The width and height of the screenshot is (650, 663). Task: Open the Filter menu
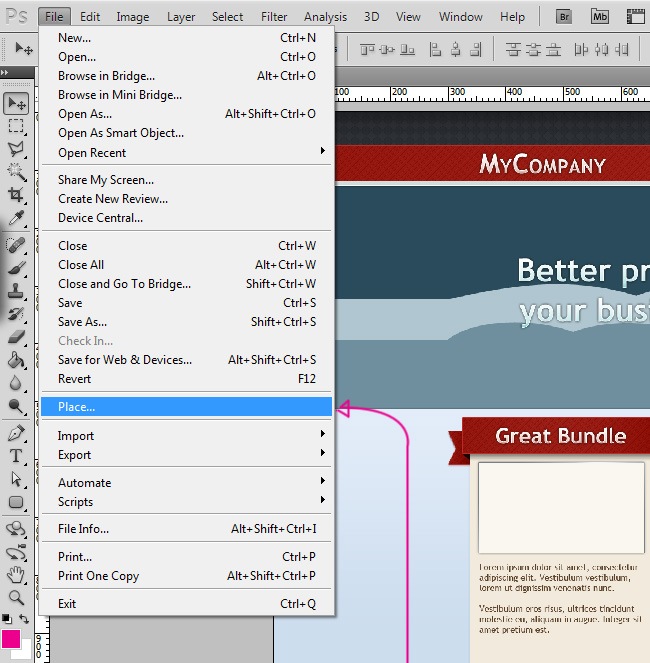pyautogui.click(x=274, y=17)
